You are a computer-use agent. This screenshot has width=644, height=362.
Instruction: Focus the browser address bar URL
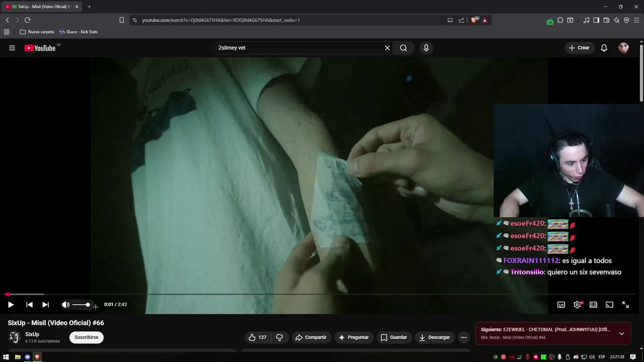[x=221, y=20]
